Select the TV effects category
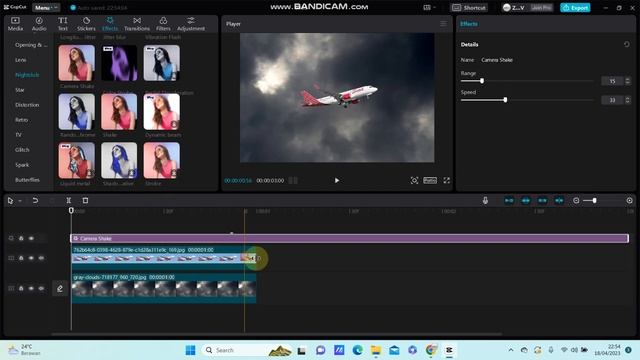This screenshot has width=640, height=360. point(18,135)
